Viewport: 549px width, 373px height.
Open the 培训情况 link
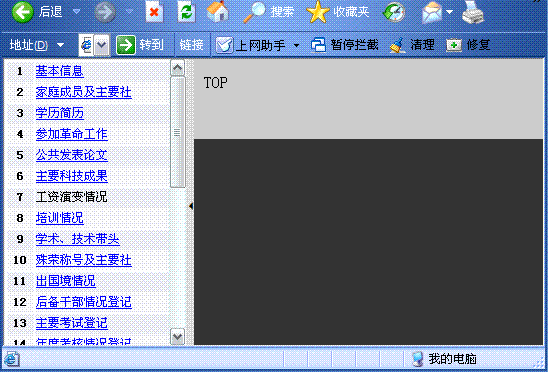(x=60, y=218)
